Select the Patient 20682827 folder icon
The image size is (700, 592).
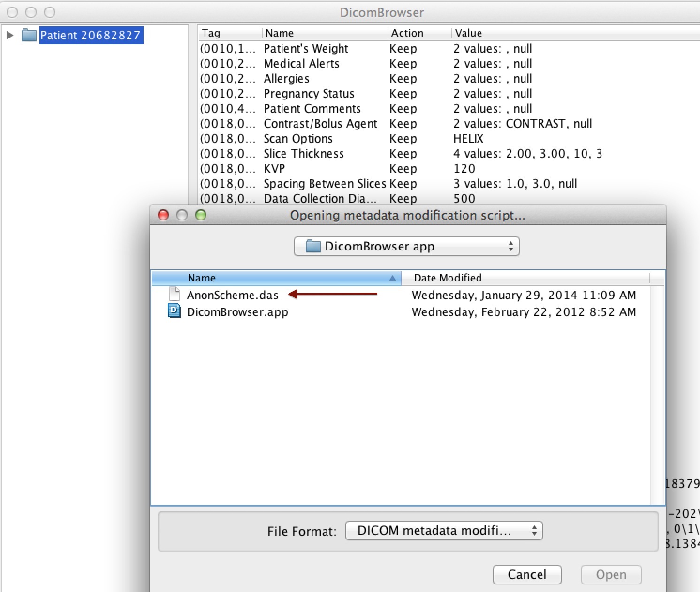pyautogui.click(x=29, y=35)
